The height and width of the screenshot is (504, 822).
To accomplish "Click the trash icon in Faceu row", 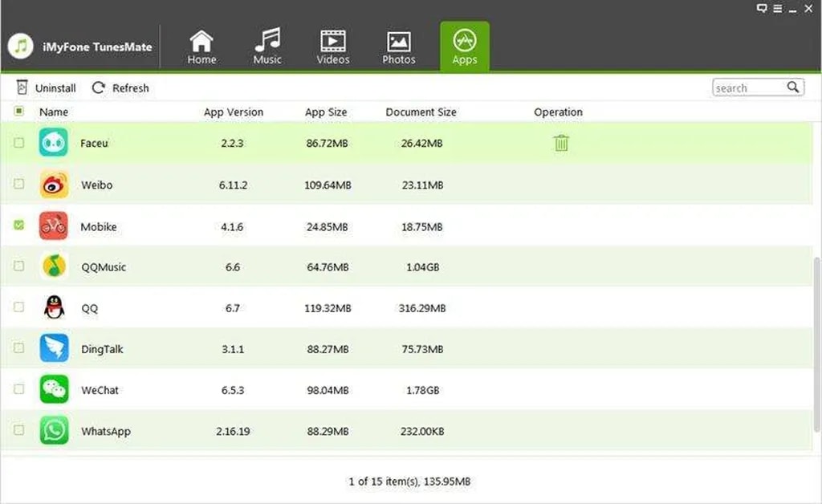I will click(x=561, y=144).
